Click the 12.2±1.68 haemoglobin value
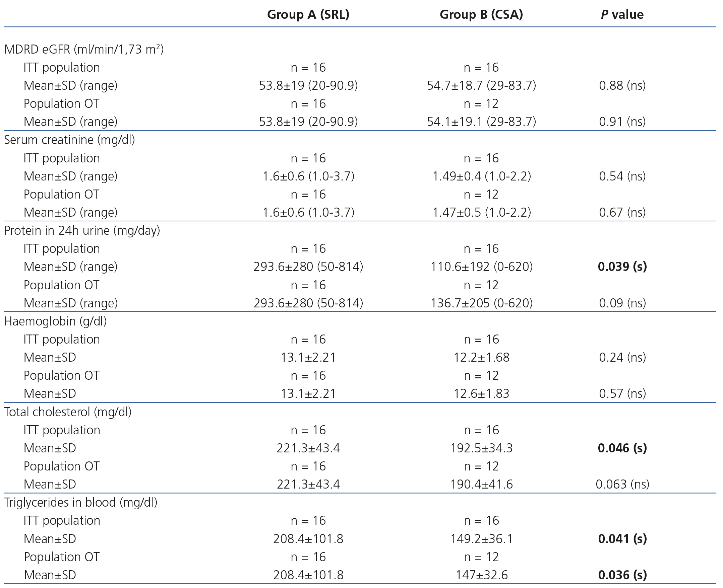The image size is (723, 588). [x=481, y=357]
